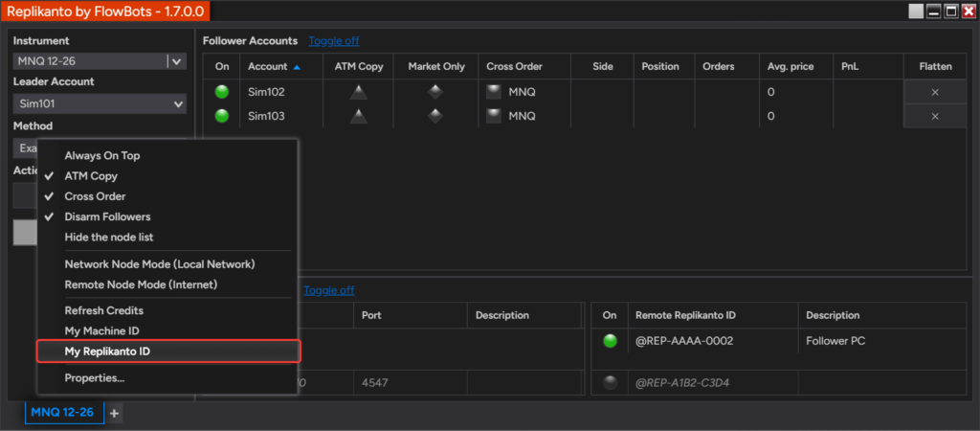The width and height of the screenshot is (980, 431).
Task: Click the blank gray square title bar button
Action: (916, 11)
